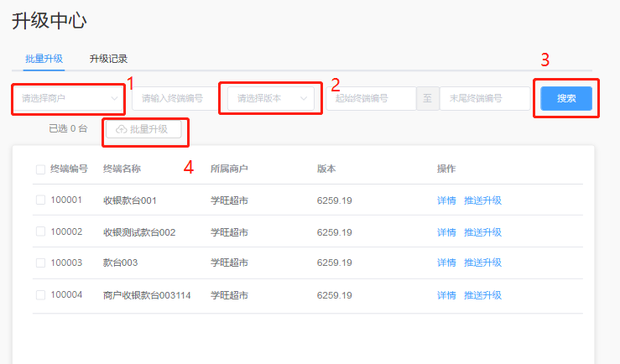Switch to the 升级记录 tab

108,59
